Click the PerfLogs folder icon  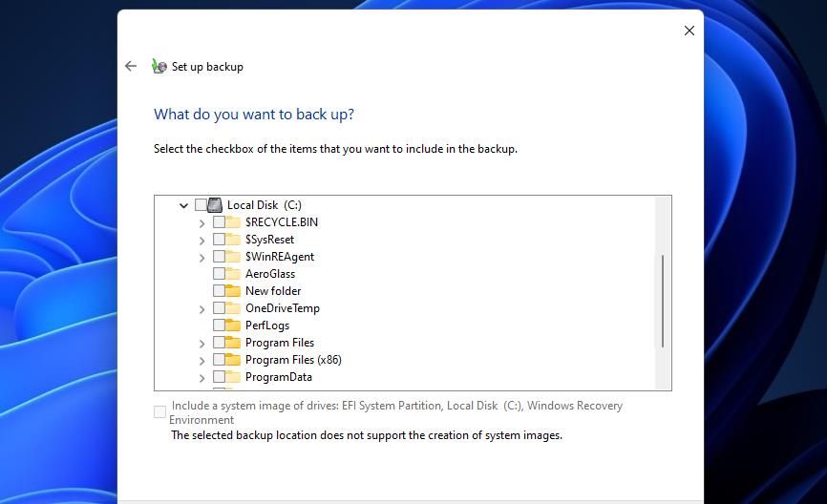point(233,325)
